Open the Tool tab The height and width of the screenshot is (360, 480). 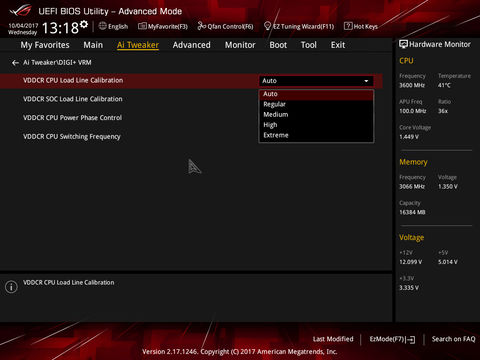309,45
